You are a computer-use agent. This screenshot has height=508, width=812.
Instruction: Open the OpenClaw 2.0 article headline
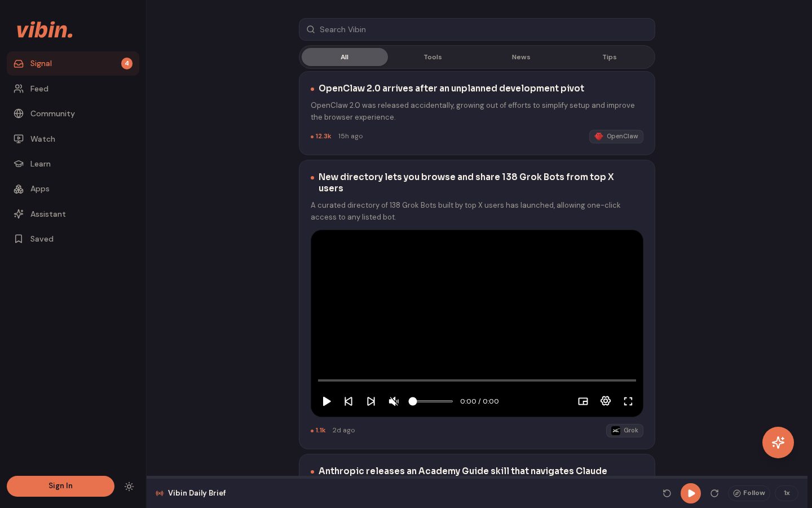coord(451,88)
